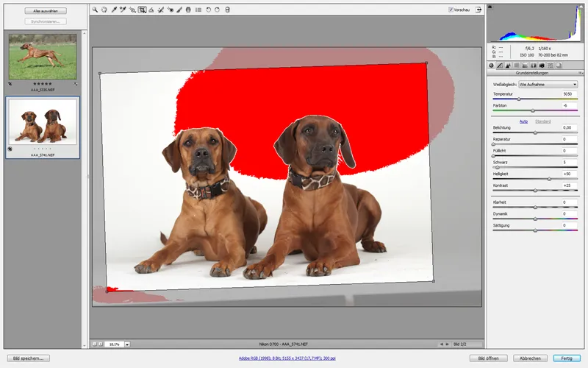
Task: Click the Bild öffnen button
Action: pyautogui.click(x=488, y=358)
